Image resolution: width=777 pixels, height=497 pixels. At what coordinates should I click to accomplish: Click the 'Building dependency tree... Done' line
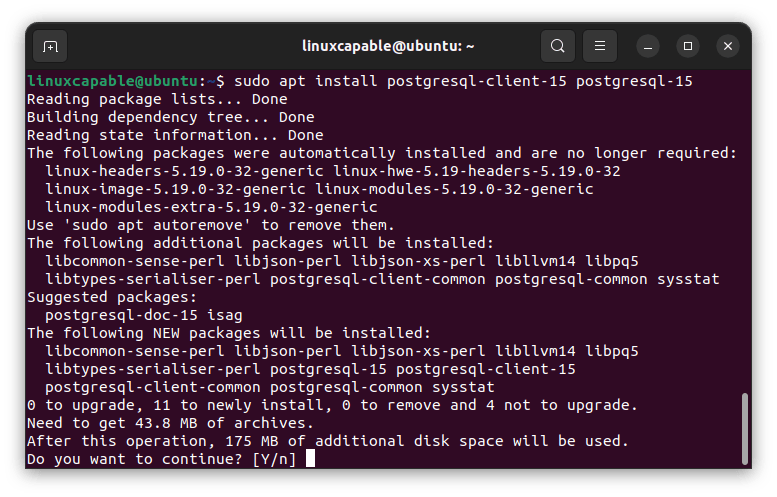point(170,117)
